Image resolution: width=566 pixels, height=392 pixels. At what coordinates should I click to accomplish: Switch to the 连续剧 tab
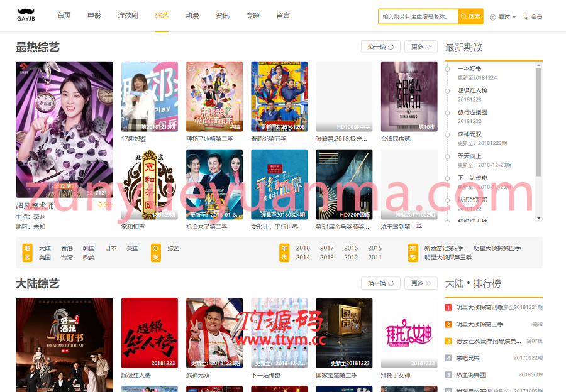(x=128, y=16)
